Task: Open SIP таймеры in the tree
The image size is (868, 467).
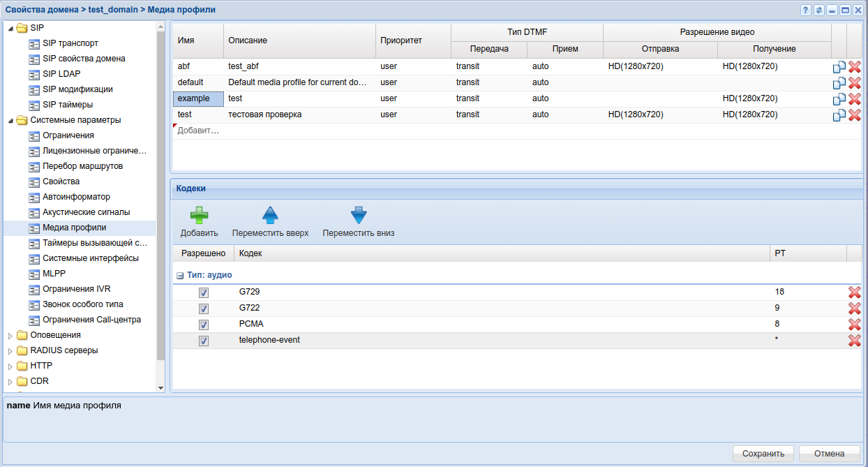Action: pos(67,105)
